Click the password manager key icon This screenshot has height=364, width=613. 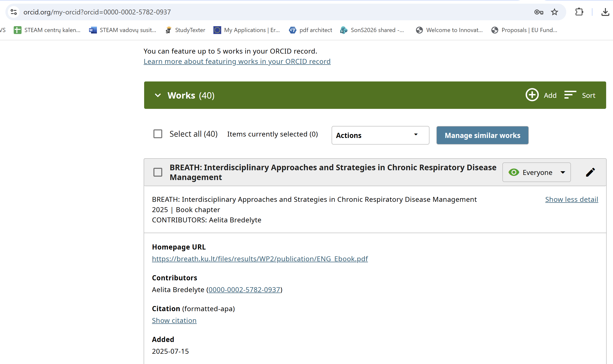539,12
